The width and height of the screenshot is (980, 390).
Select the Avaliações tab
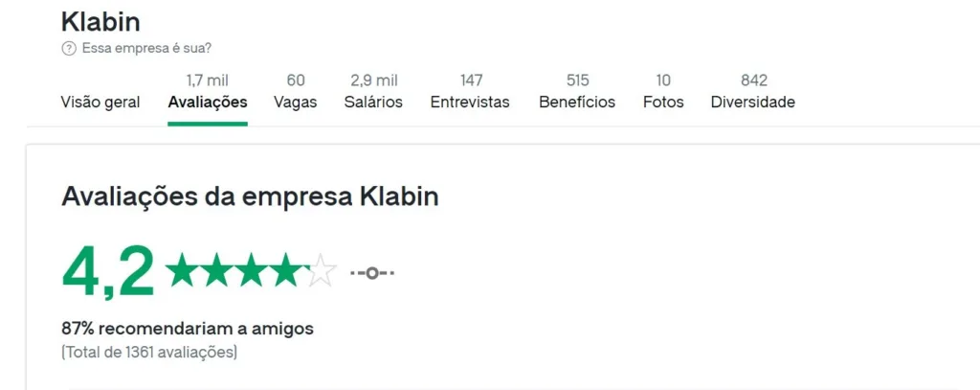point(208,92)
